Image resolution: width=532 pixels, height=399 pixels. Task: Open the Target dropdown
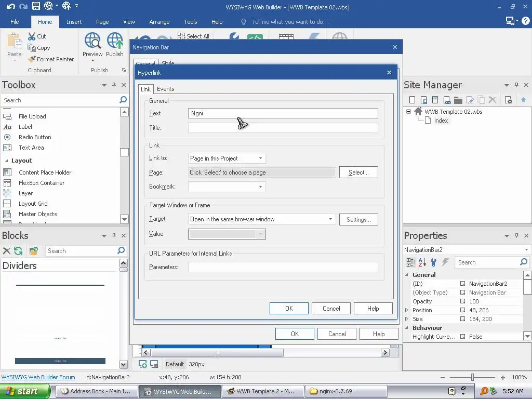coord(330,219)
